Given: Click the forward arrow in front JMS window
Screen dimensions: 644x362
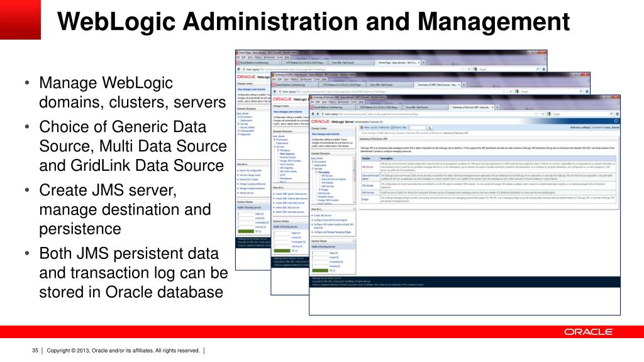Looking at the screenshot, I should 318,114.
